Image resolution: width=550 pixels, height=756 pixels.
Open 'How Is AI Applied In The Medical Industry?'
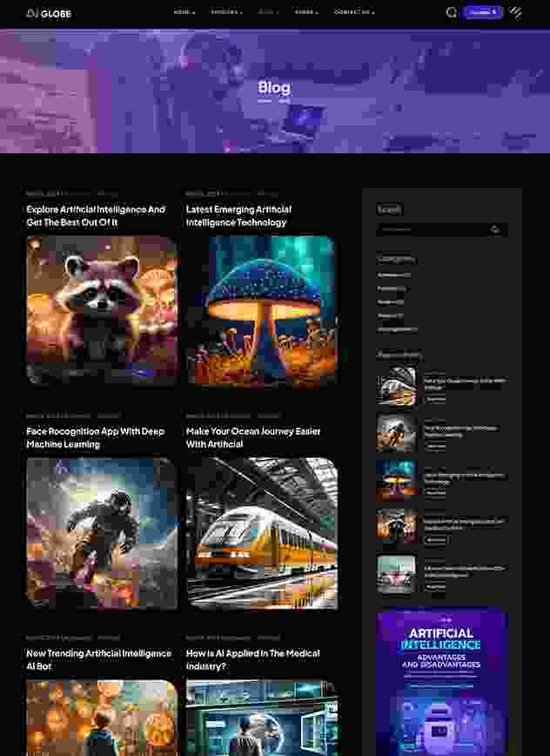252,659
